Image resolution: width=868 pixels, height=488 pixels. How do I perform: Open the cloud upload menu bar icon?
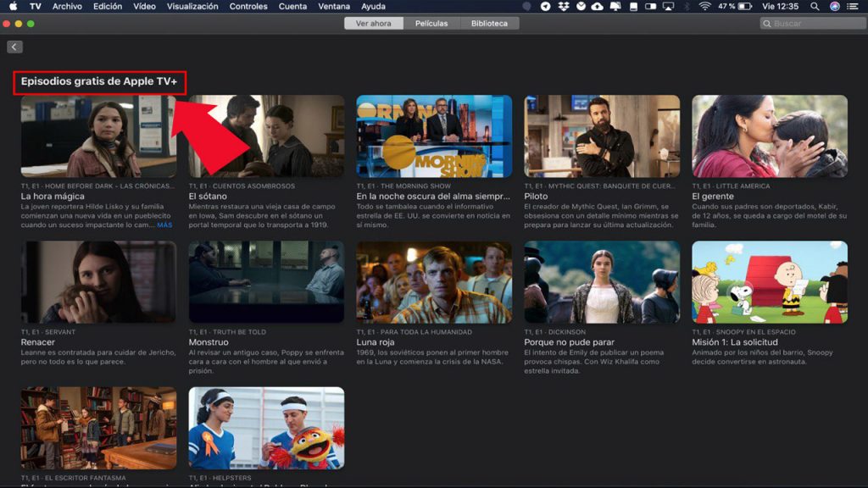tap(598, 7)
